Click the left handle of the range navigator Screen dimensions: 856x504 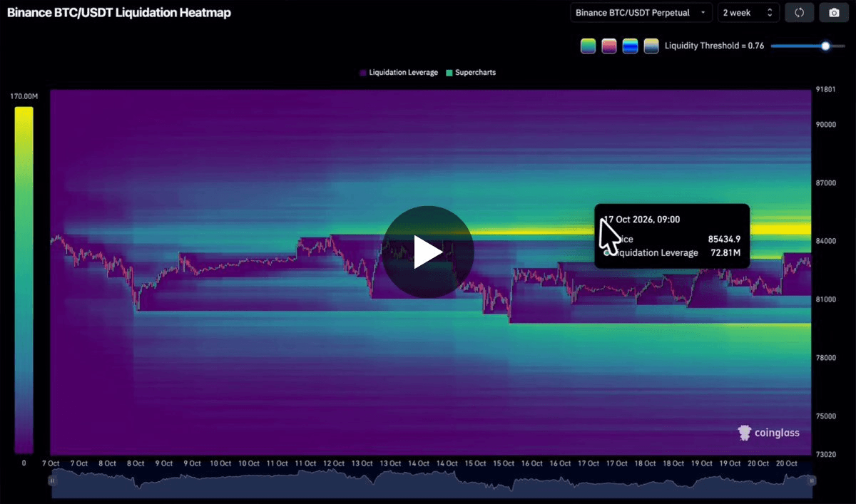point(53,481)
